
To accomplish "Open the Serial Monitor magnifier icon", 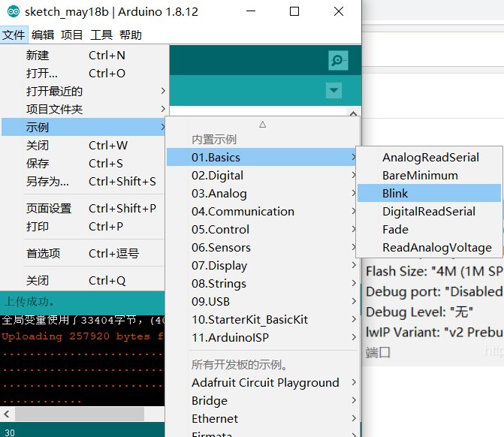I will pos(338,60).
